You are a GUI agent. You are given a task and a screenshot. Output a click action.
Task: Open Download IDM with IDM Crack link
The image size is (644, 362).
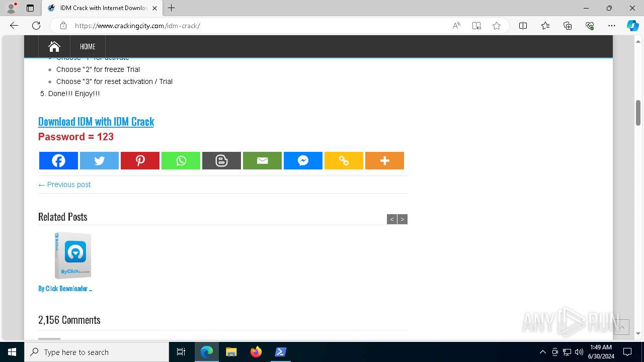click(96, 121)
